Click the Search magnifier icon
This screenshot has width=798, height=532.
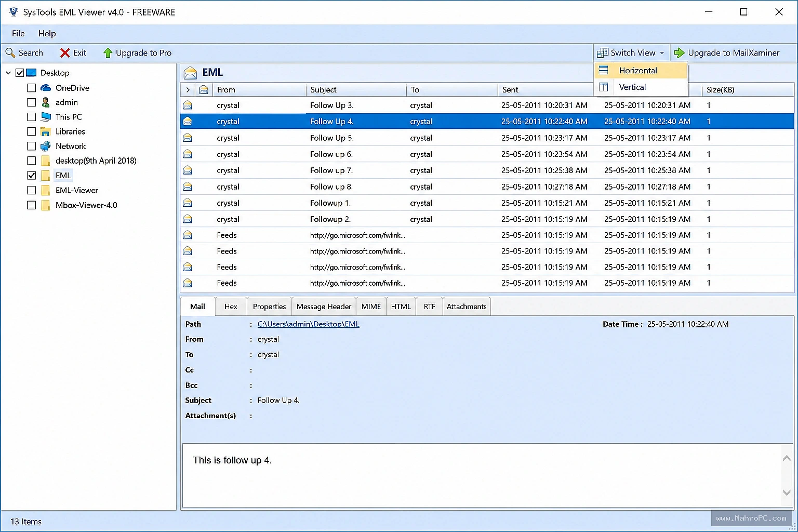10,53
